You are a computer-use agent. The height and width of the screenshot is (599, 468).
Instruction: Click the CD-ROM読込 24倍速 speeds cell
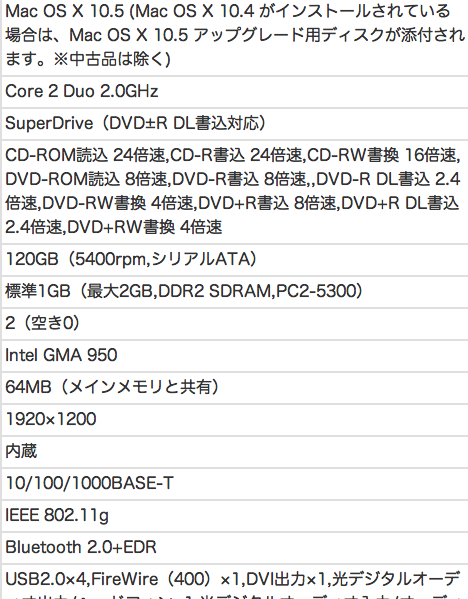point(235,192)
